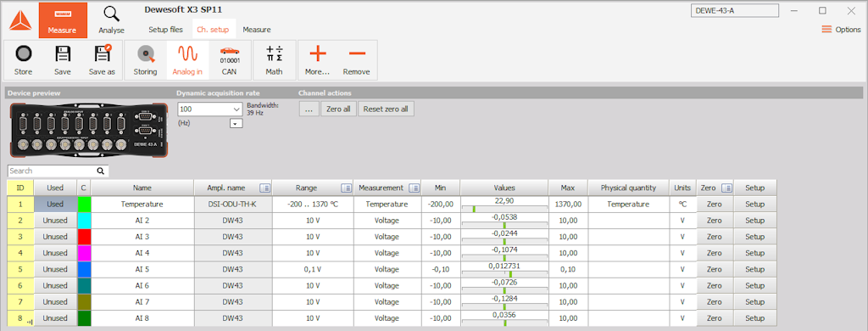The image size is (868, 331).
Task: Enable the AI 6 channel Unused toggle
Action: [55, 285]
